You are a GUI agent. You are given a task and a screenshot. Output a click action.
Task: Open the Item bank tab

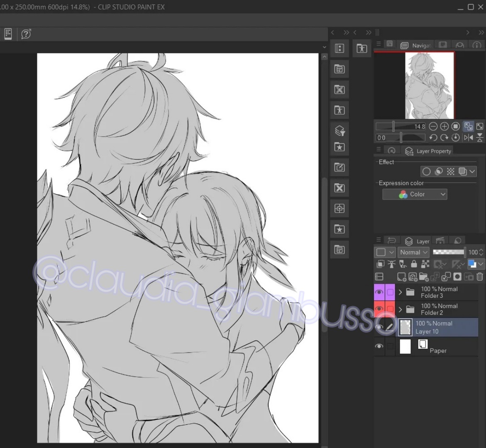[460, 45]
